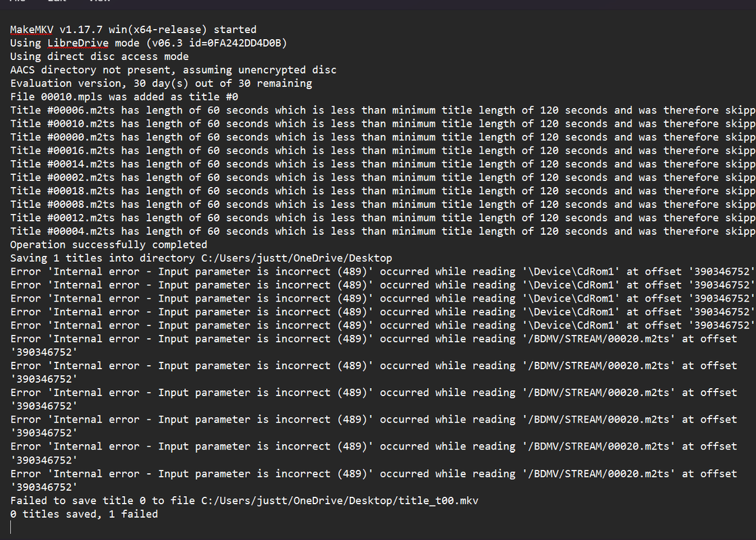
Task: Click the 'Using direct disc access mode' line
Action: click(x=99, y=57)
